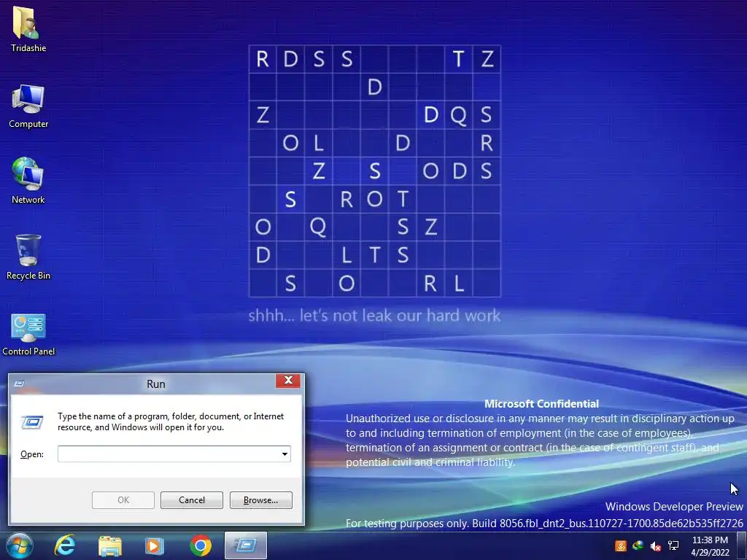This screenshot has height=560, width=747.
Task: Click the Cancel button in Run
Action: point(192,500)
